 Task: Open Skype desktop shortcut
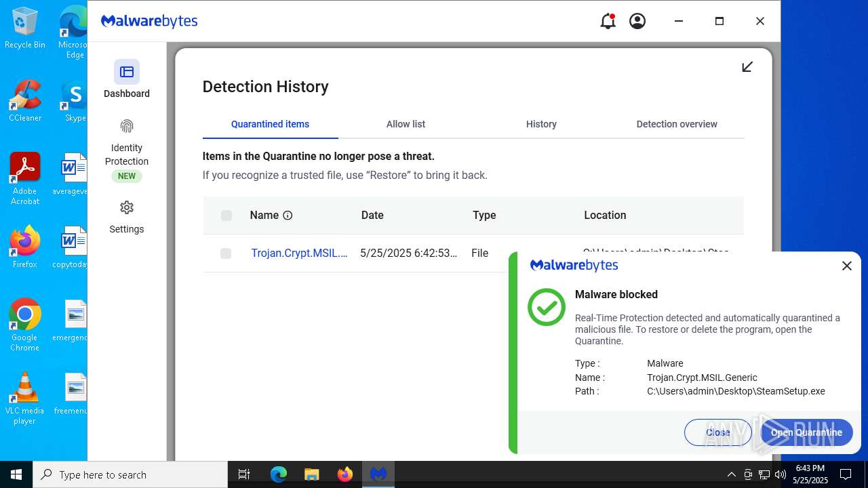coord(75,101)
